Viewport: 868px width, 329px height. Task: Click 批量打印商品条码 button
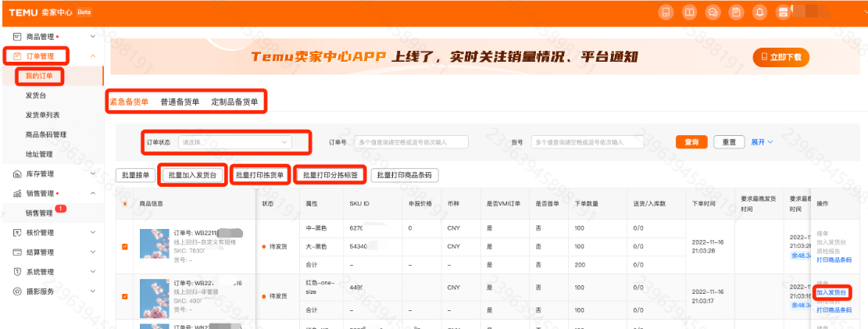point(405,175)
